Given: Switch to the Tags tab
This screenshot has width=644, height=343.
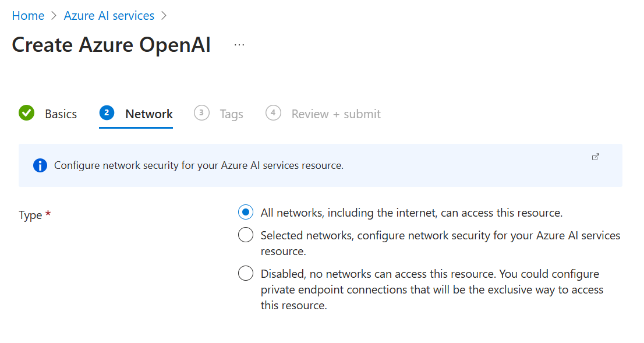Looking at the screenshot, I should coord(231,114).
